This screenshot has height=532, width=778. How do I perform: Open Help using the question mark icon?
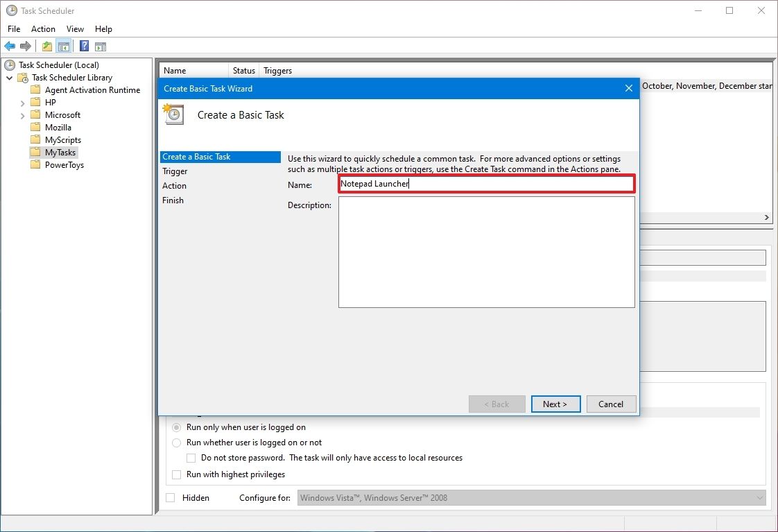click(x=83, y=46)
